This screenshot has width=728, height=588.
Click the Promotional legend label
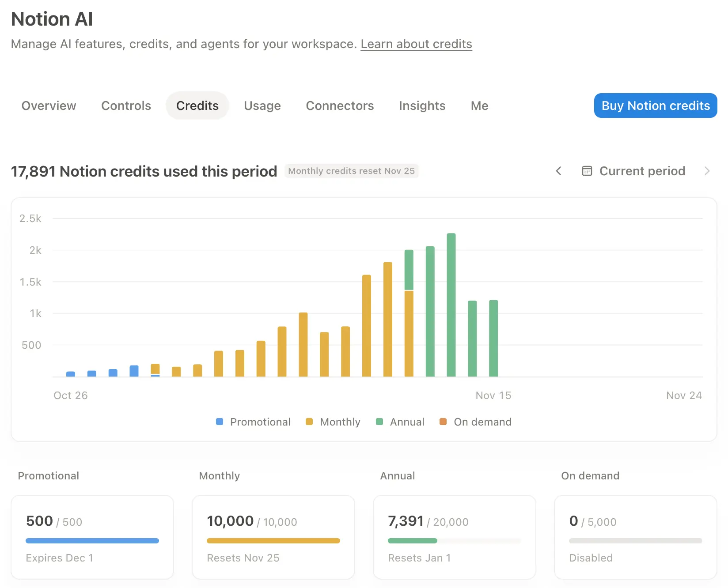260,422
